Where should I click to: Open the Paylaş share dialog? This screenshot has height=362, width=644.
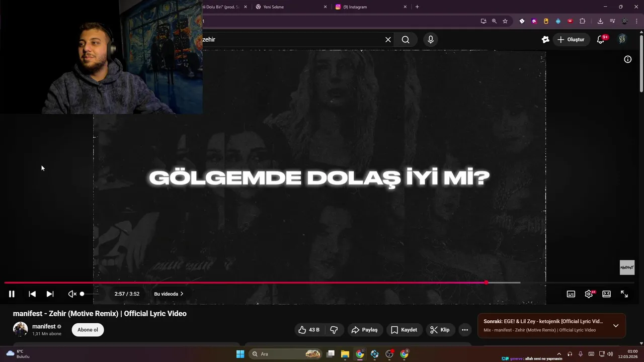tap(364, 330)
